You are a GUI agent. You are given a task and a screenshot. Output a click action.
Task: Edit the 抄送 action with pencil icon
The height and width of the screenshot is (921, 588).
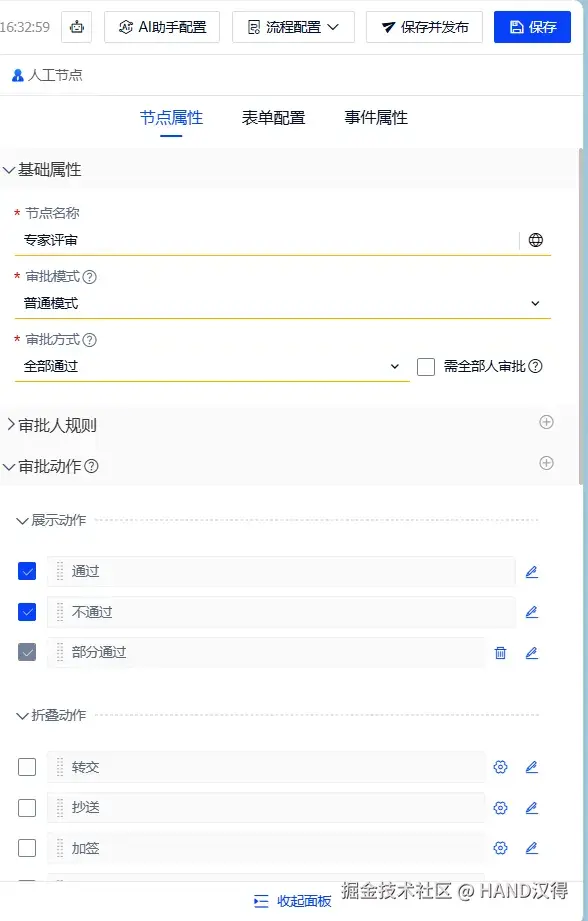532,808
